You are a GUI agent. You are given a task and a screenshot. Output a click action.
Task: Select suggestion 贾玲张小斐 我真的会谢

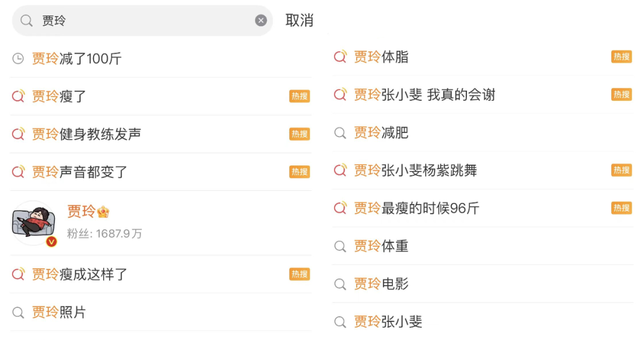[x=425, y=95]
